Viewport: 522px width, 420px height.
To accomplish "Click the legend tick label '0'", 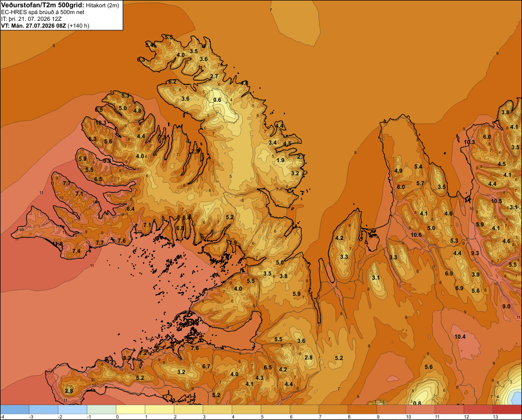I will (x=117, y=417).
